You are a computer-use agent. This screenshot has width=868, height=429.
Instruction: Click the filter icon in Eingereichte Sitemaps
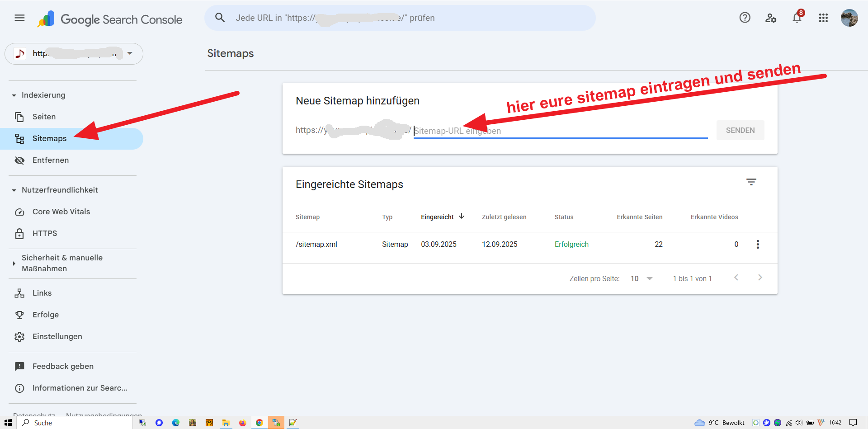point(751,182)
